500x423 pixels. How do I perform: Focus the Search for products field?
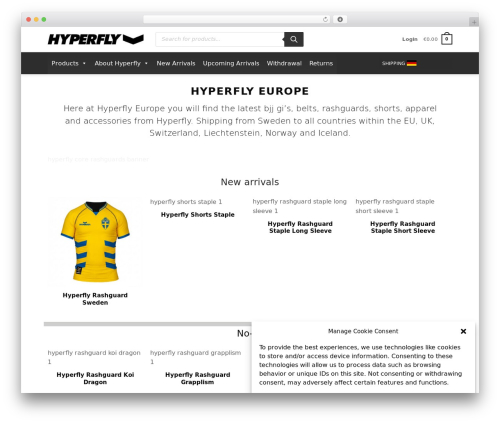(220, 39)
